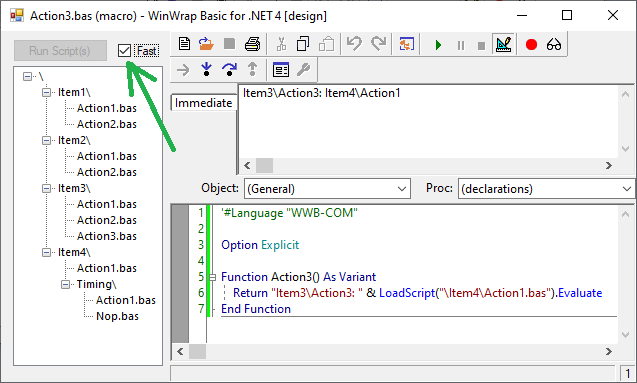Screen dimensions: 637x383
Task: Click Immediate pane scroll down arrow
Action: pyautogui.click(x=626, y=149)
